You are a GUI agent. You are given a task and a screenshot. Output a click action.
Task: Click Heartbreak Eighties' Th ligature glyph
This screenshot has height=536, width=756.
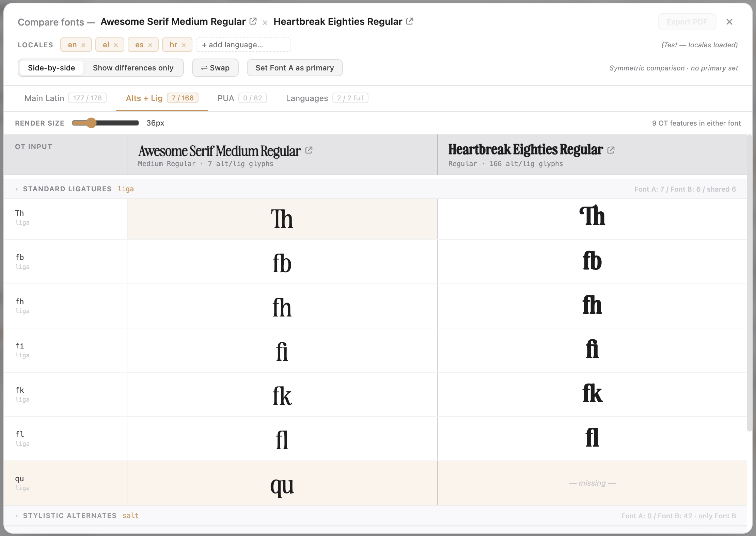pyautogui.click(x=592, y=216)
